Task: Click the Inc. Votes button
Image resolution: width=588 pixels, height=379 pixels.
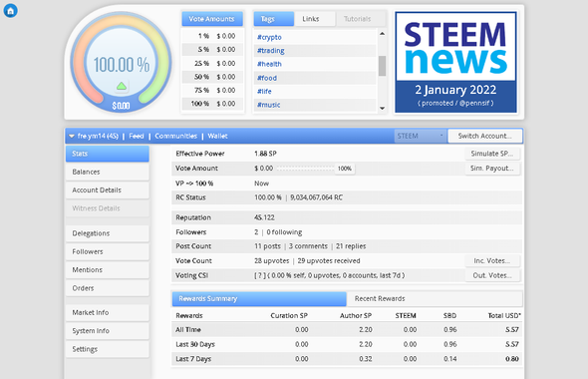Action: (x=492, y=260)
